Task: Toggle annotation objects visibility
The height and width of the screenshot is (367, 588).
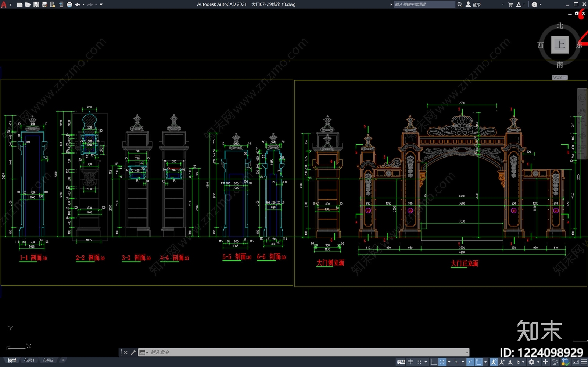Action: tap(494, 362)
